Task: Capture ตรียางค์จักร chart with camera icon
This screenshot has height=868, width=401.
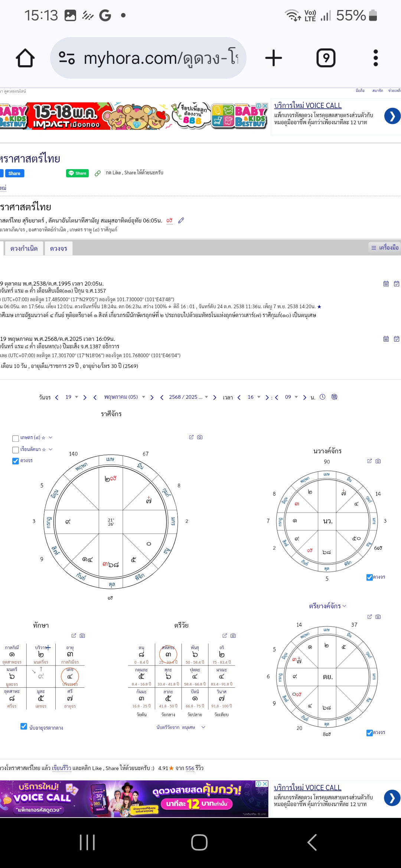Action: point(378,617)
